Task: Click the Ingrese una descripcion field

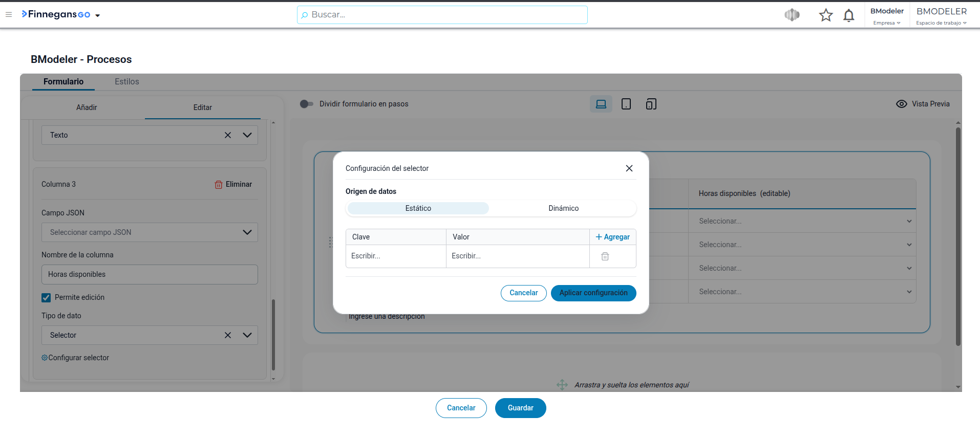Action: click(387, 317)
